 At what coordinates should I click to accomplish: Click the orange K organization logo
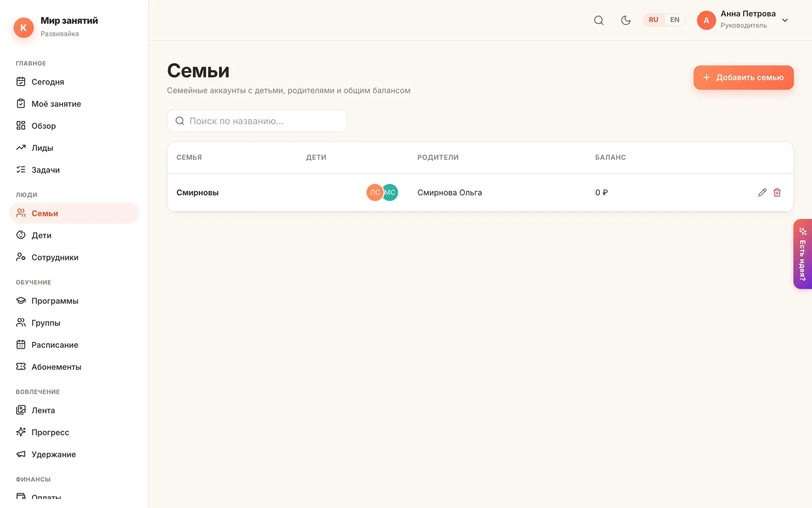point(23,27)
